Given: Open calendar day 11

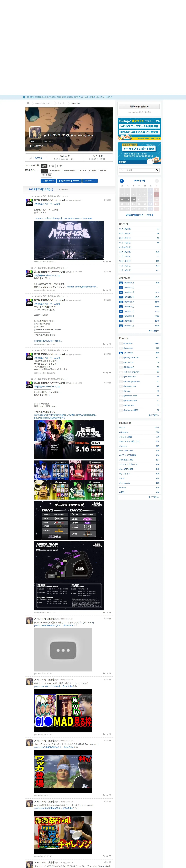Looking at the screenshot, I should tap(156, 194).
